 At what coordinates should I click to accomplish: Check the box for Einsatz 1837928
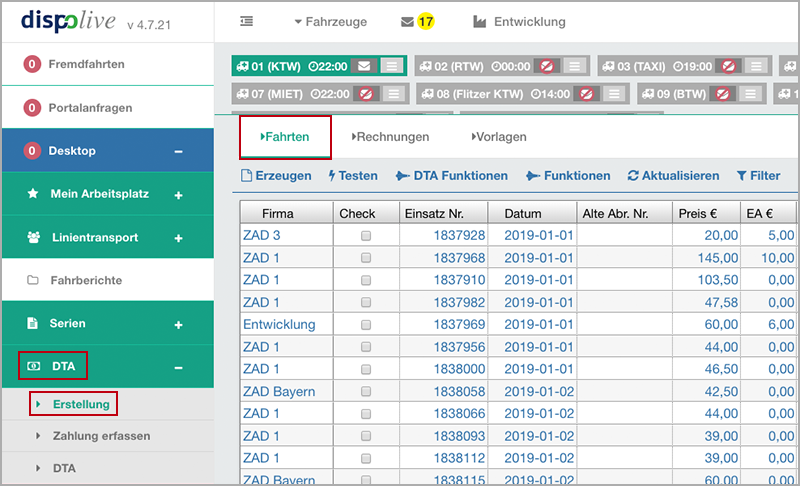click(x=366, y=236)
